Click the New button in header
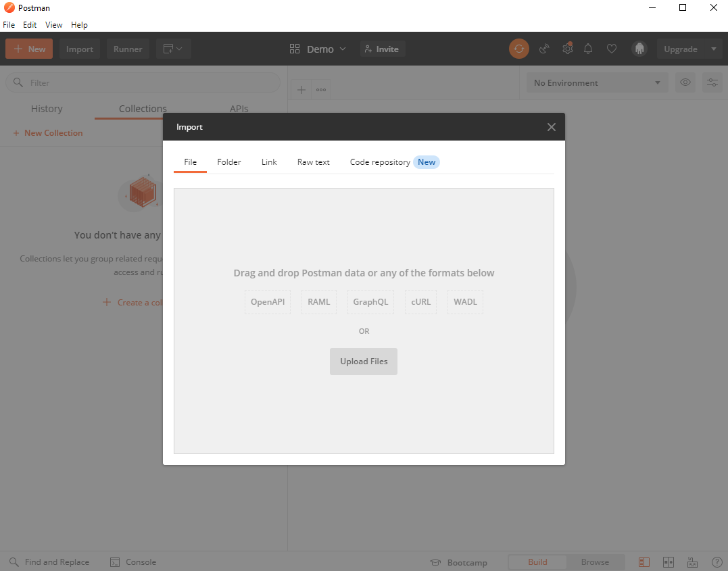The width and height of the screenshot is (728, 571). click(29, 49)
